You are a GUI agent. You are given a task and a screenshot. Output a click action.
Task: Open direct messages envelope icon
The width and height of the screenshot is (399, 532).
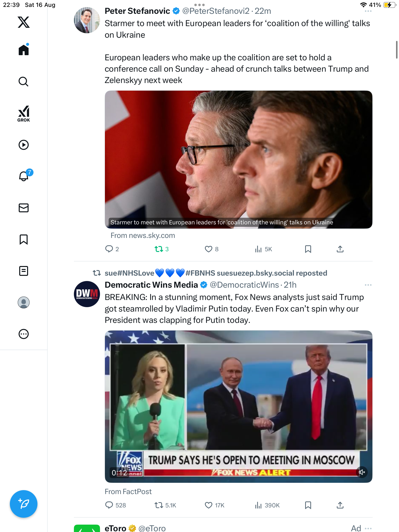(x=24, y=208)
